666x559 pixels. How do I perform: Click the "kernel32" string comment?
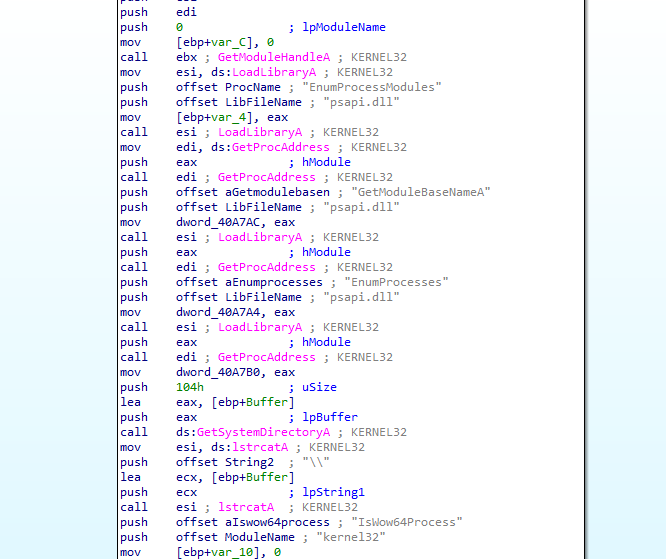tap(351, 537)
